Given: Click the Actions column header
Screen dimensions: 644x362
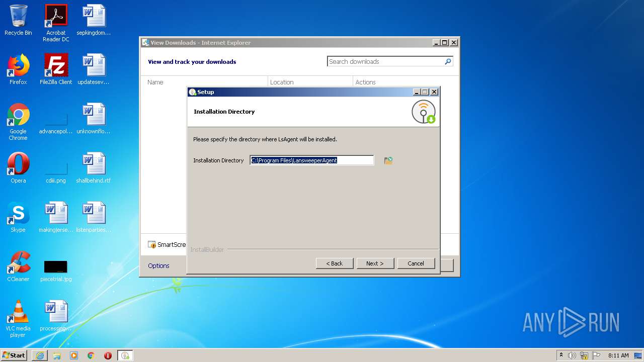Looking at the screenshot, I should click(x=365, y=82).
